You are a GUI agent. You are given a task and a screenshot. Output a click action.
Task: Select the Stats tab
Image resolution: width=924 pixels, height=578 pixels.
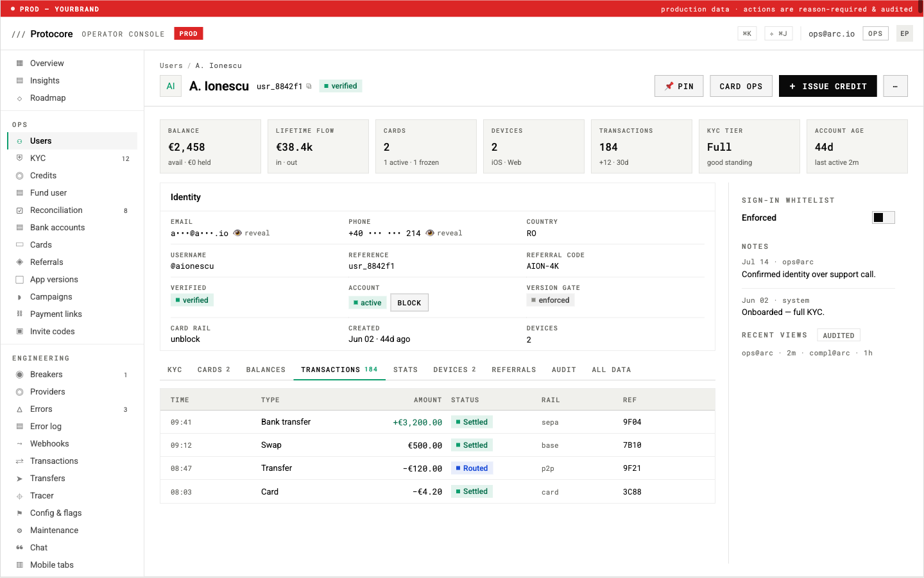pyautogui.click(x=406, y=370)
